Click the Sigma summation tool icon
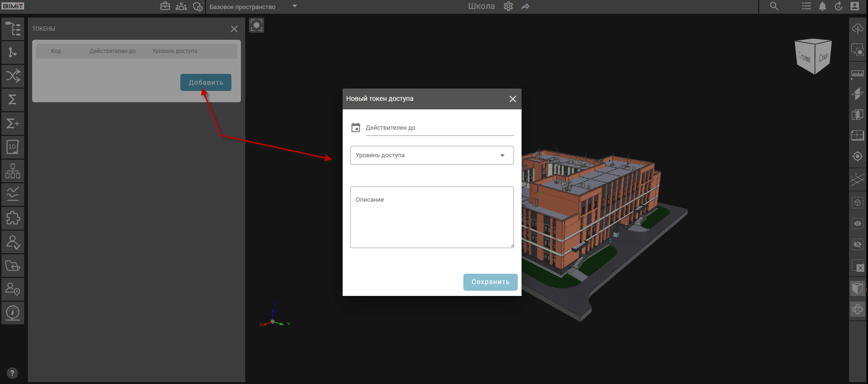 [13, 99]
